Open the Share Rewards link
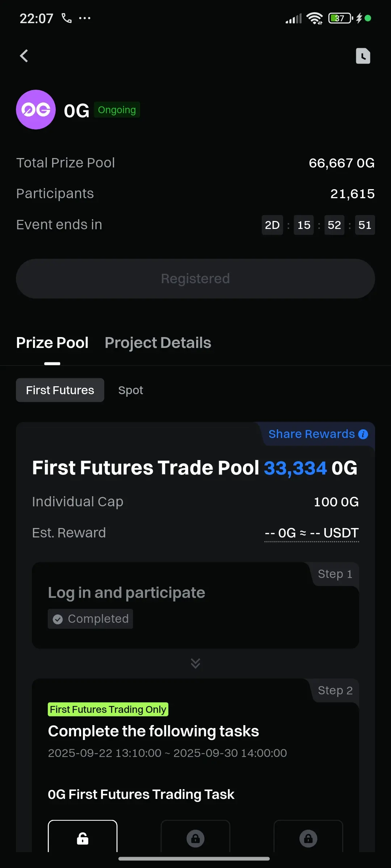391x868 pixels. click(311, 434)
